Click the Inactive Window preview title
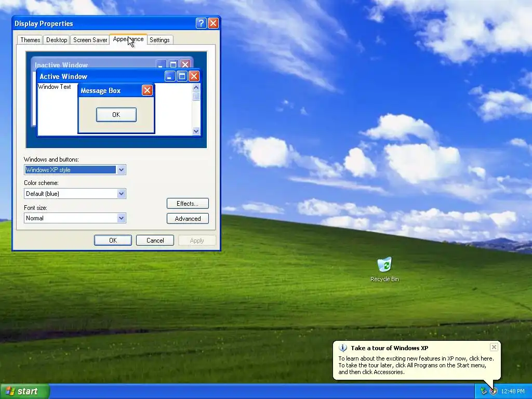 [61, 65]
